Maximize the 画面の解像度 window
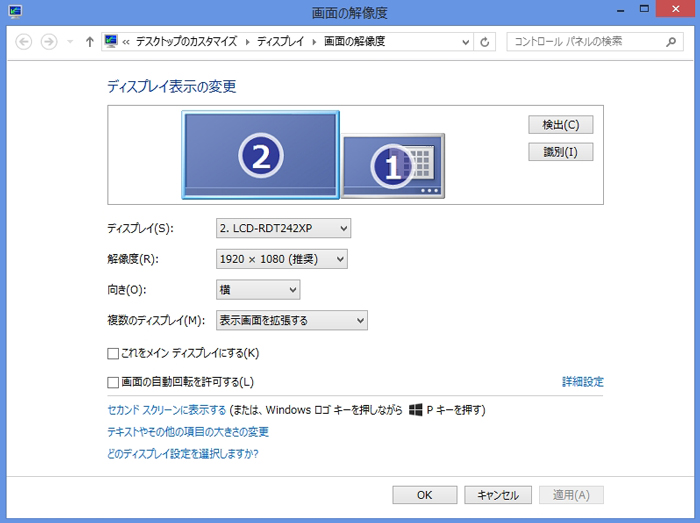Image resolution: width=700 pixels, height=523 pixels. point(644,9)
